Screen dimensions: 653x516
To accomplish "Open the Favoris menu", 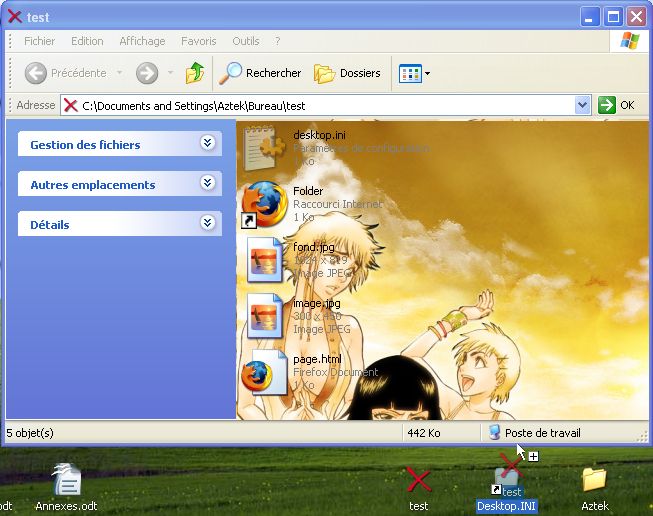I will (198, 41).
